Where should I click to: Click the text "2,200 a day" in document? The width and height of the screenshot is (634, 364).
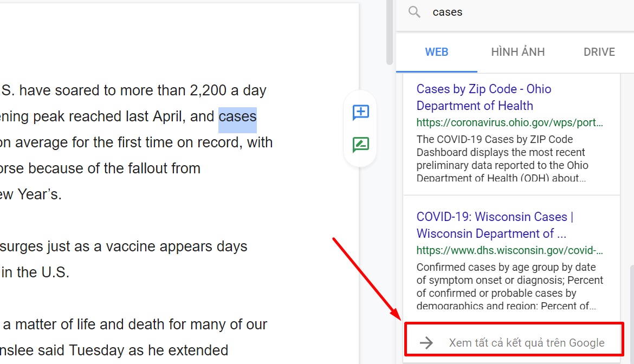[228, 90]
